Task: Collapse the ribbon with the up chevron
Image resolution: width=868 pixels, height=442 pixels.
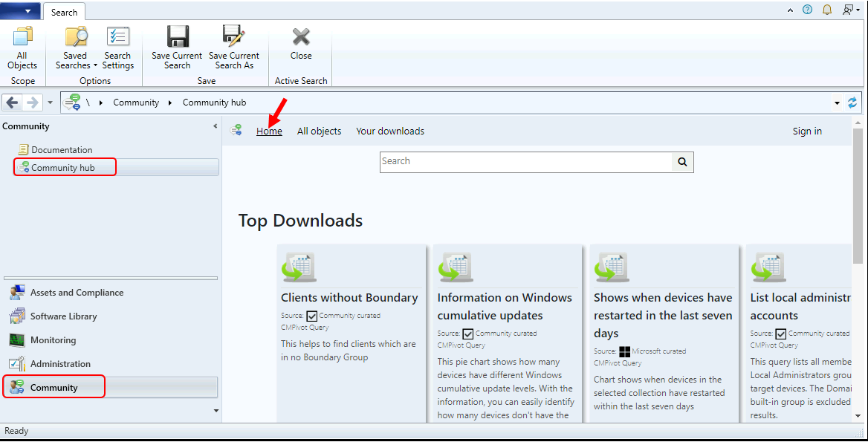Action: coord(790,10)
